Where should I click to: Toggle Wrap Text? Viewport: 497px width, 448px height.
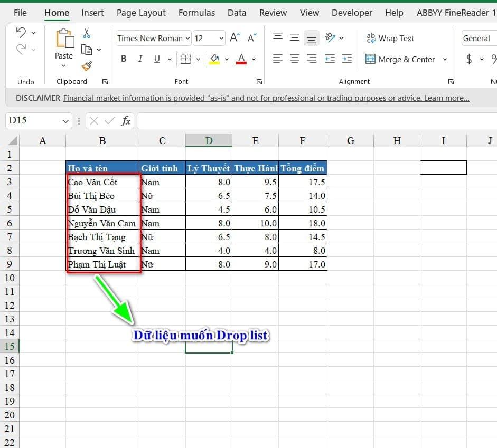390,38
